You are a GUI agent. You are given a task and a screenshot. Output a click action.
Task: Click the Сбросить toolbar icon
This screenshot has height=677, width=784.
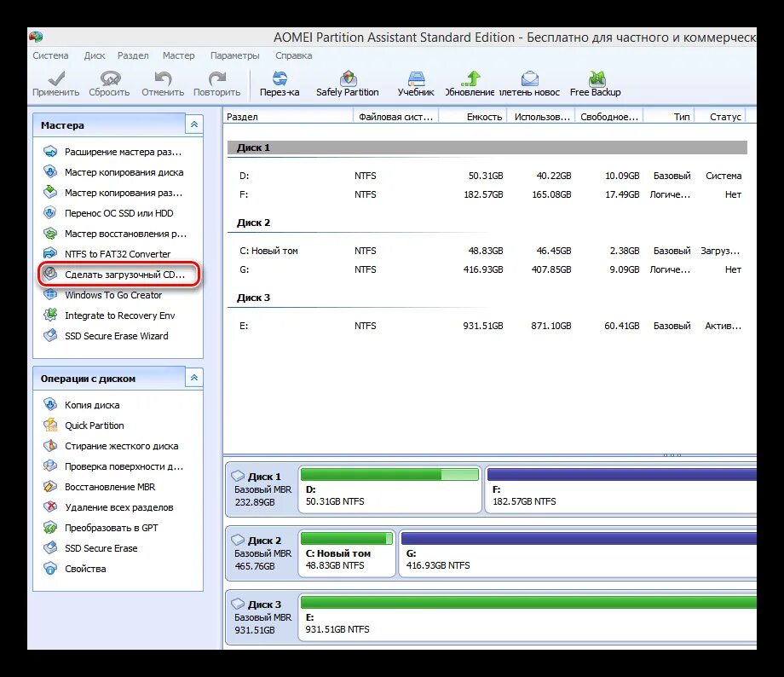[110, 78]
